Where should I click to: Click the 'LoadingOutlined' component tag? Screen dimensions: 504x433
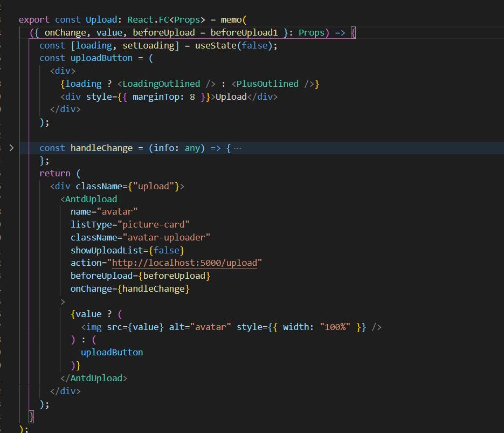pos(161,84)
